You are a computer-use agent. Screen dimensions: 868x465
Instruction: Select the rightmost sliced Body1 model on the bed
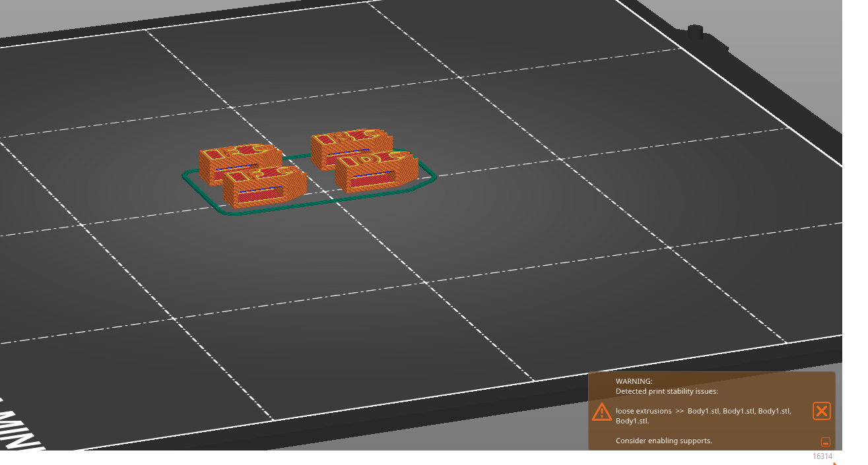376,171
